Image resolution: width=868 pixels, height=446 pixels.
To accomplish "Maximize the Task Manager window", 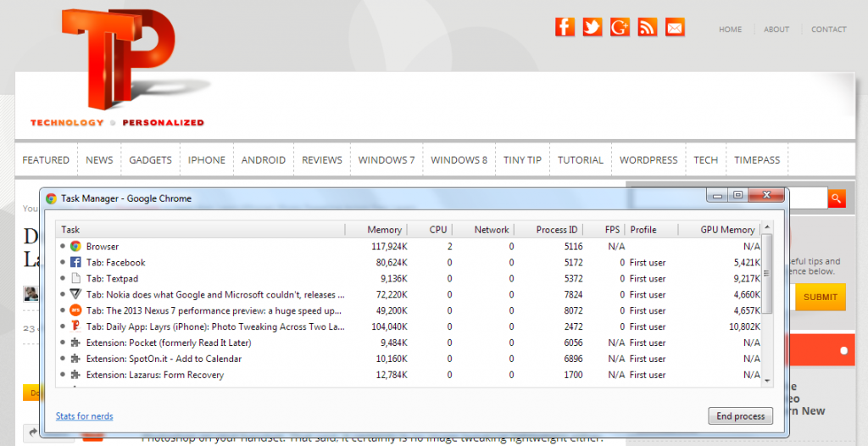I will click(737, 195).
